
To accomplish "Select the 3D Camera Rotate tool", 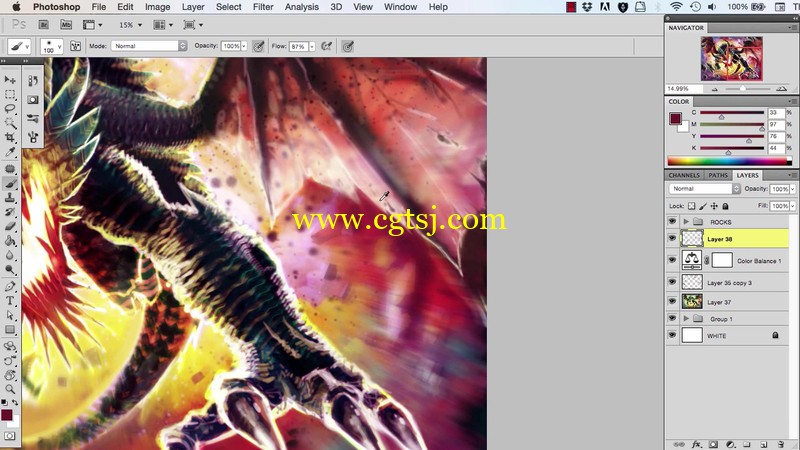I will 10,361.
